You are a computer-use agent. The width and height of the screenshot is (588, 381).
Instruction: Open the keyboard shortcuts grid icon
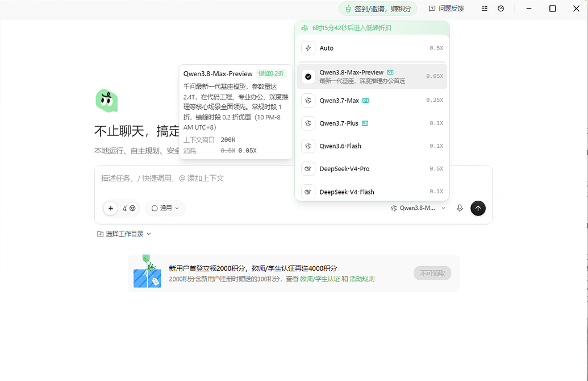485,9
